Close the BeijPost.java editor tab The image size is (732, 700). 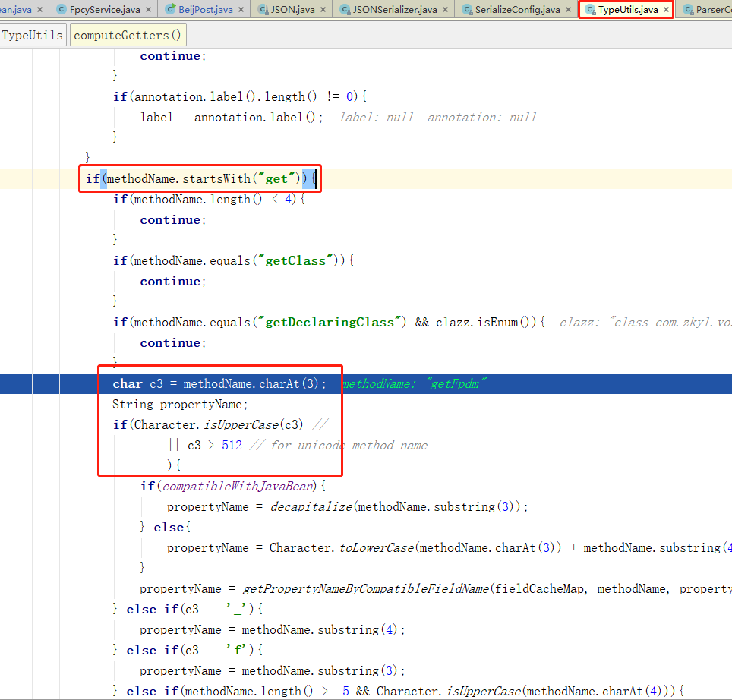[241, 10]
